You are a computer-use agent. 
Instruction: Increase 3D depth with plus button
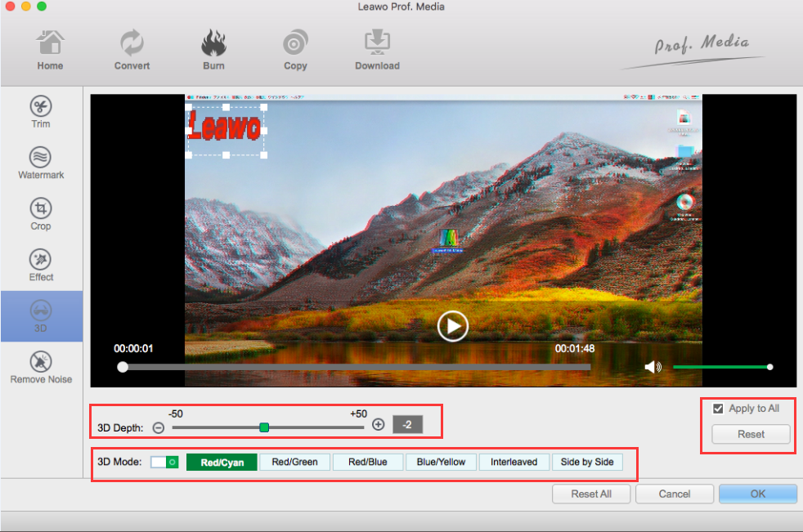click(x=378, y=425)
